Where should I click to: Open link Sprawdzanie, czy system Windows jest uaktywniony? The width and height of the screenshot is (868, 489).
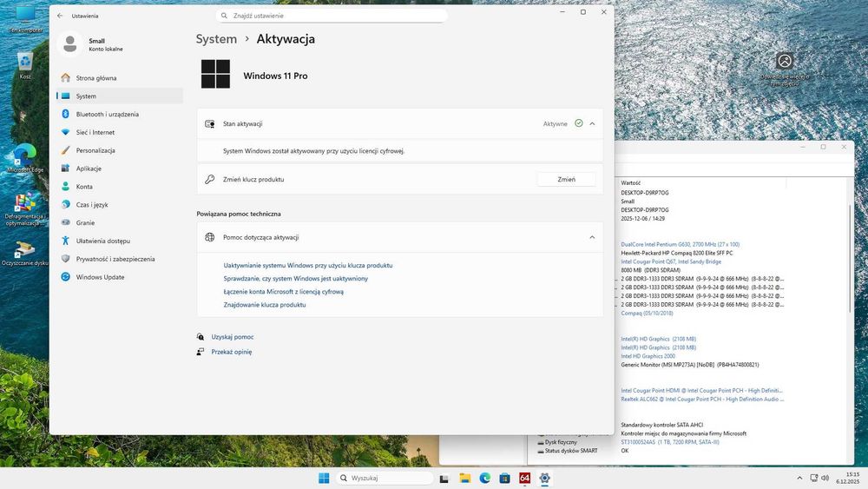[296, 279]
